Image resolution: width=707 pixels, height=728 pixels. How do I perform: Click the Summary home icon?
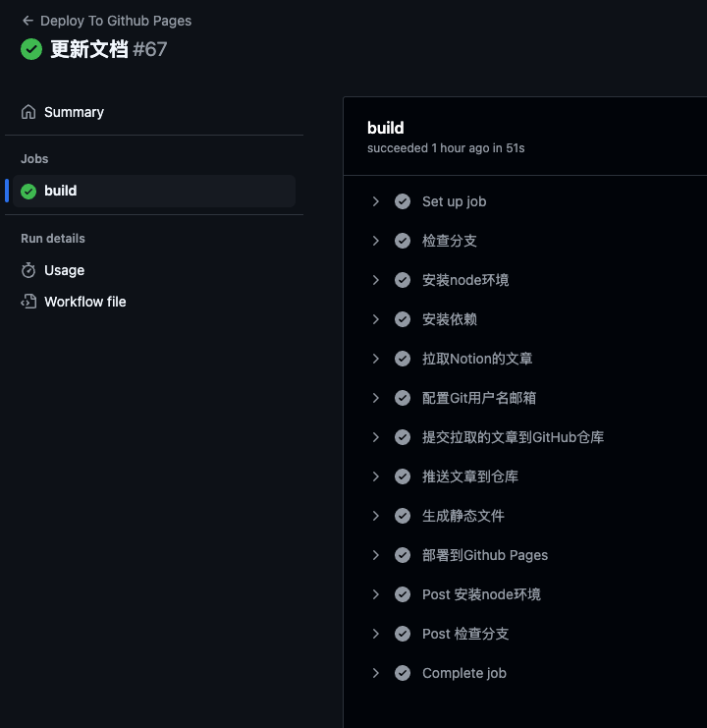28,112
